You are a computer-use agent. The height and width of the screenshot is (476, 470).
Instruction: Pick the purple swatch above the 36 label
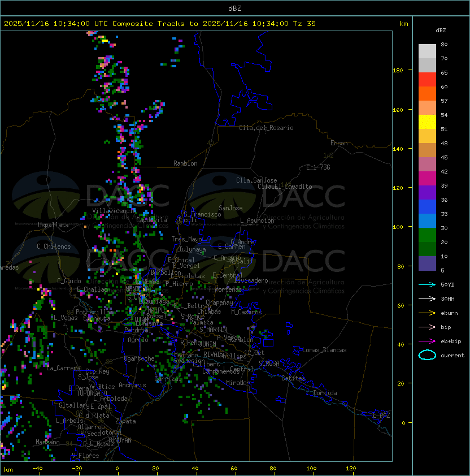(x=427, y=192)
